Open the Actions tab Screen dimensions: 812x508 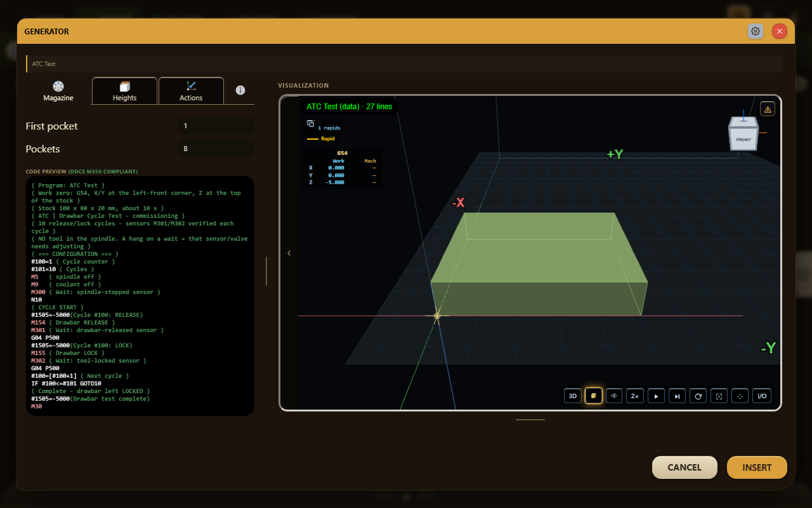tap(191, 91)
